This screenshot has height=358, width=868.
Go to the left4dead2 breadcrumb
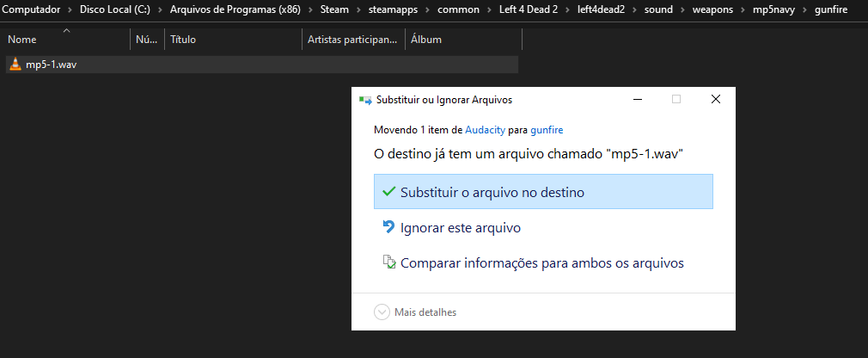pyautogui.click(x=602, y=9)
